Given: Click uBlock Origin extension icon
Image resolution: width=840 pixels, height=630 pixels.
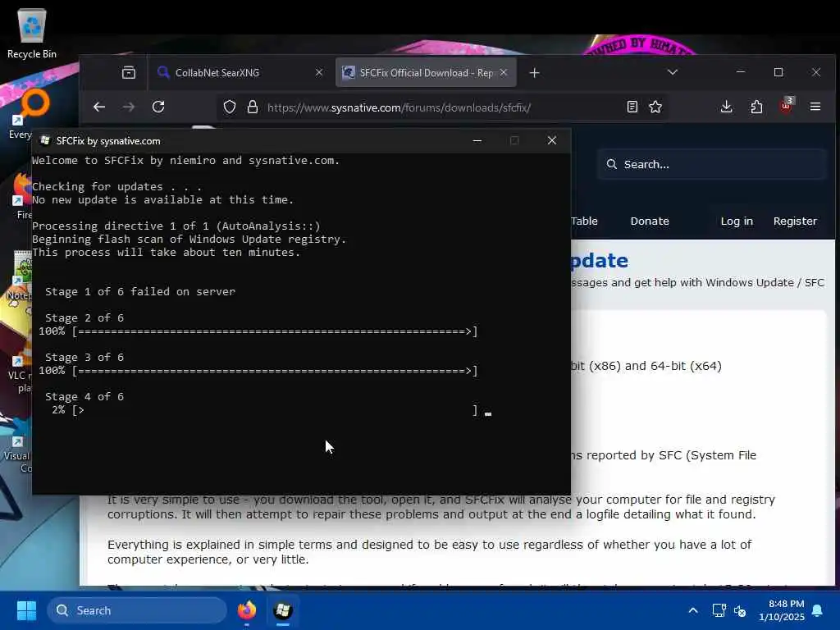Looking at the screenshot, I should (786, 106).
